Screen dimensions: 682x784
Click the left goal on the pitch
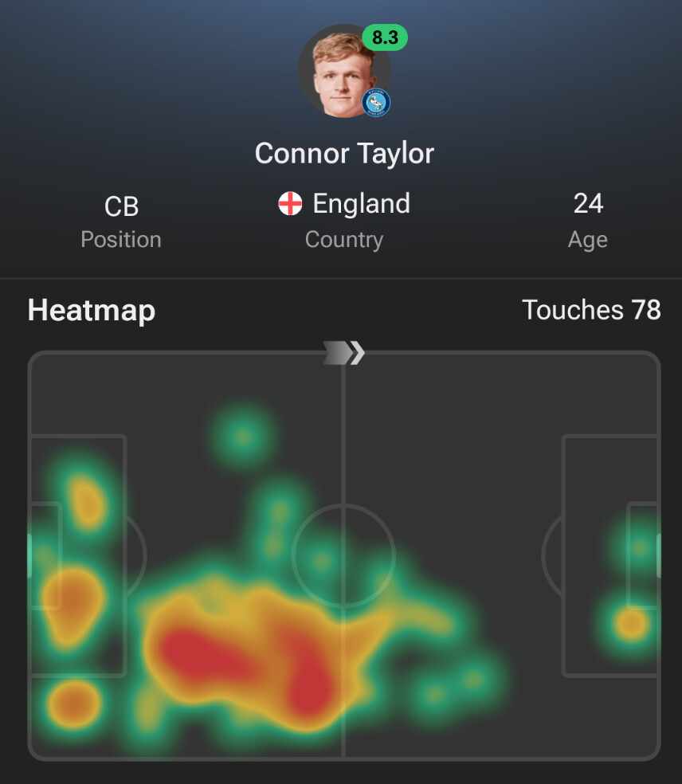tap(30, 555)
